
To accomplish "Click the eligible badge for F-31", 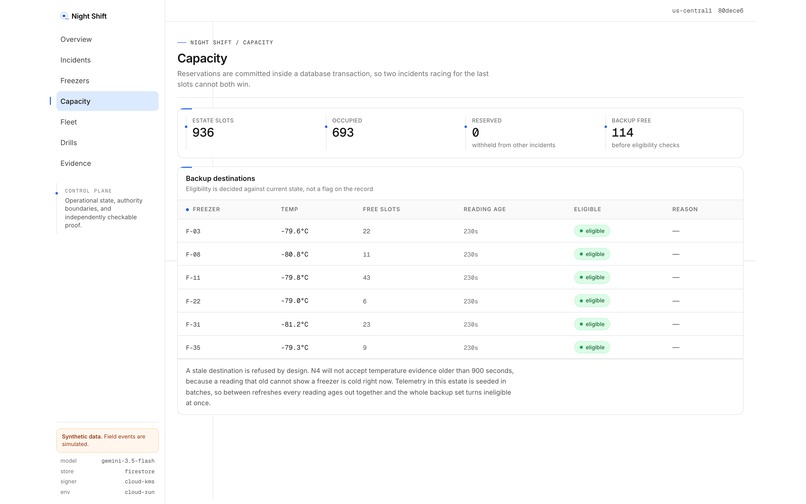I will [x=592, y=324].
